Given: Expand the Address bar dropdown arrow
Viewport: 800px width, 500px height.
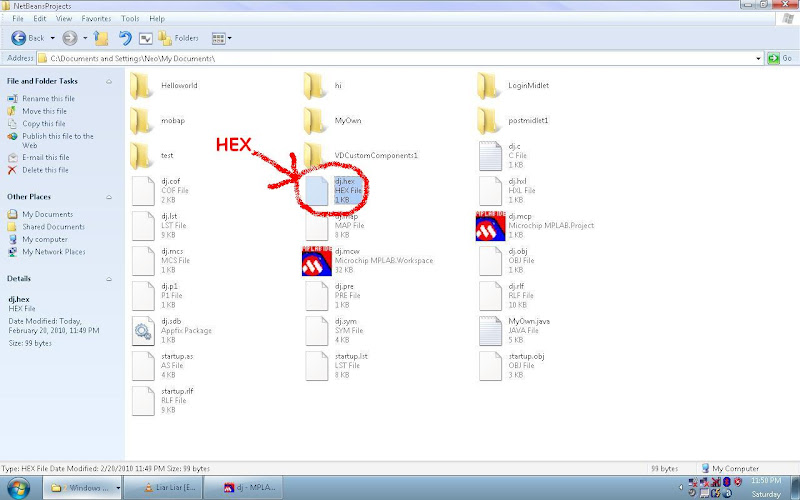Looking at the screenshot, I should (758, 59).
